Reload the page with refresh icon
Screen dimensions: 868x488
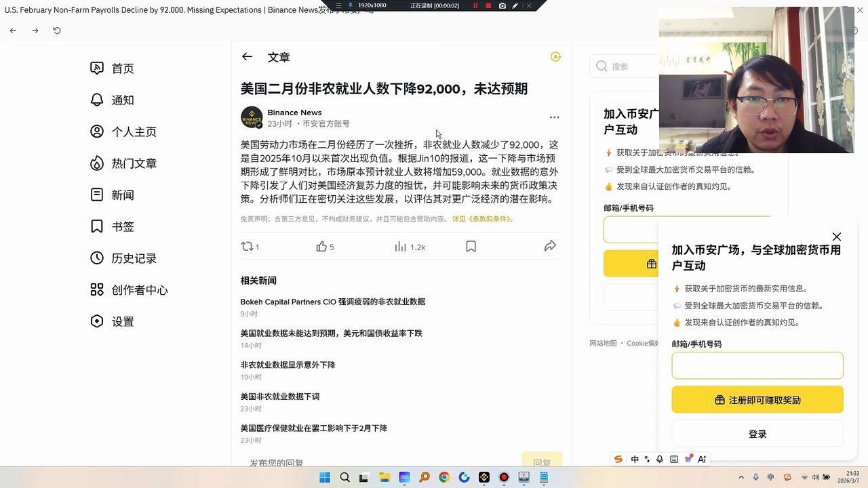(57, 30)
